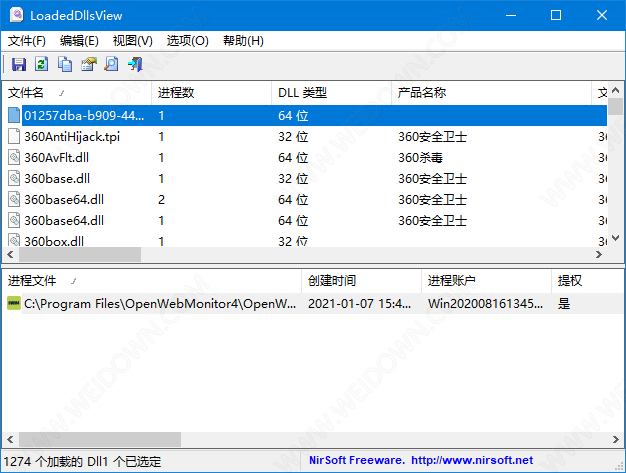Select the 360base.dll row
626x473 pixels.
point(305,178)
